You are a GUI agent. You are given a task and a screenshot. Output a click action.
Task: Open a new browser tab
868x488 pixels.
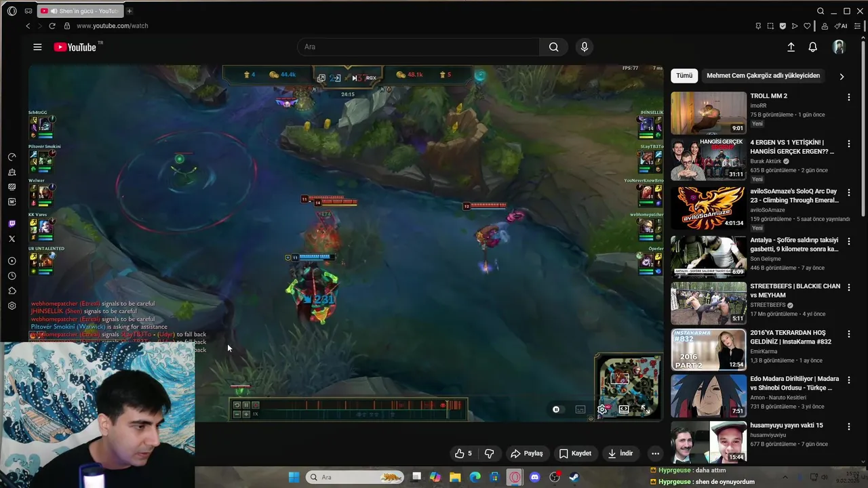pos(130,11)
